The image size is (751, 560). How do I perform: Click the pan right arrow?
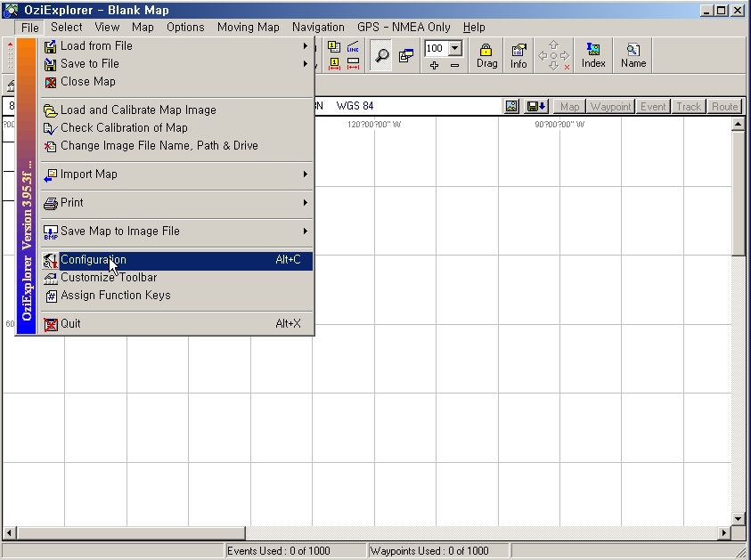[565, 55]
